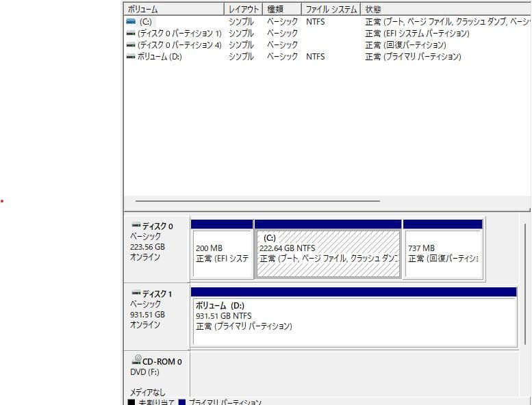Click the ディスク 1 label panel
This screenshot has height=405, width=532.
(x=157, y=317)
